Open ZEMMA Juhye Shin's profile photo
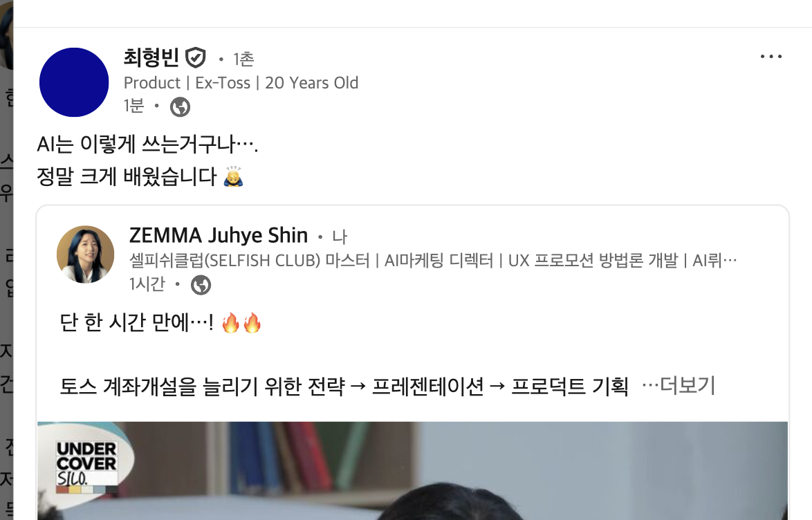The height and width of the screenshot is (520, 812). (x=86, y=254)
